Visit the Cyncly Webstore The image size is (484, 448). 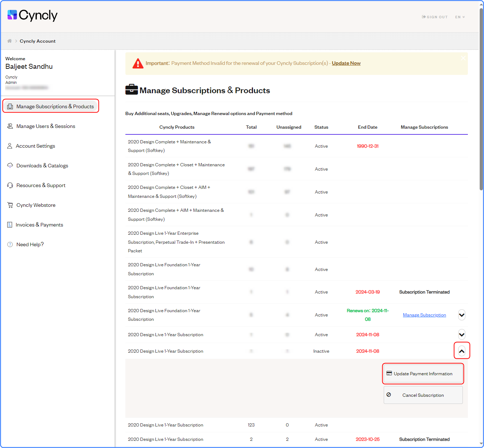pos(32,205)
